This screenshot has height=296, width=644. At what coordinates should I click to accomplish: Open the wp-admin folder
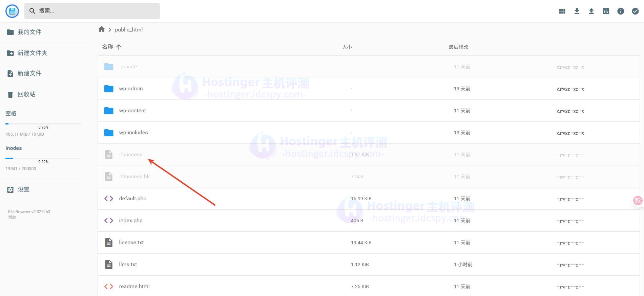click(x=131, y=89)
